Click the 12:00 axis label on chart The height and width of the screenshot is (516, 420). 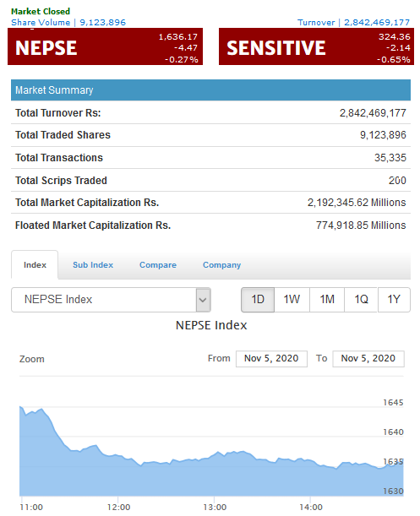click(118, 507)
